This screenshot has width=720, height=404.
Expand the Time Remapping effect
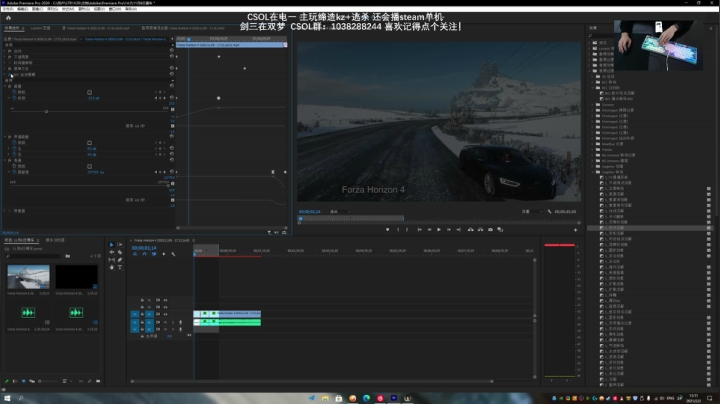[x=5, y=62]
